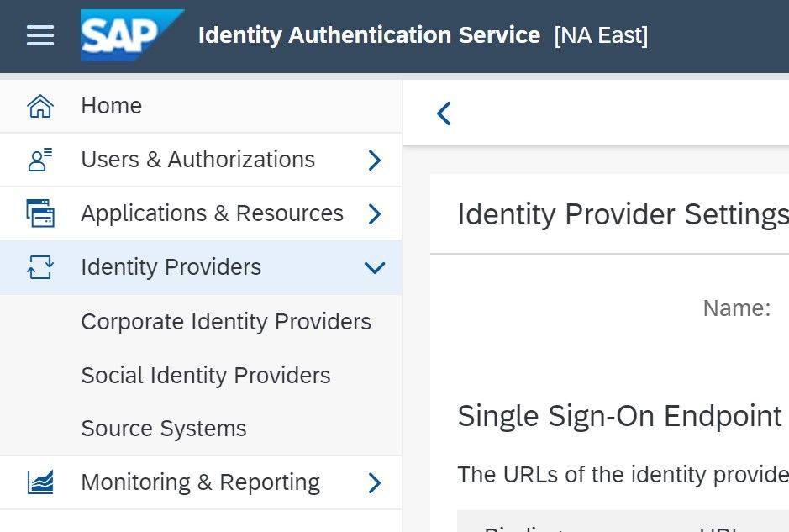Expand Monitoring & Reporting chevron

click(375, 482)
